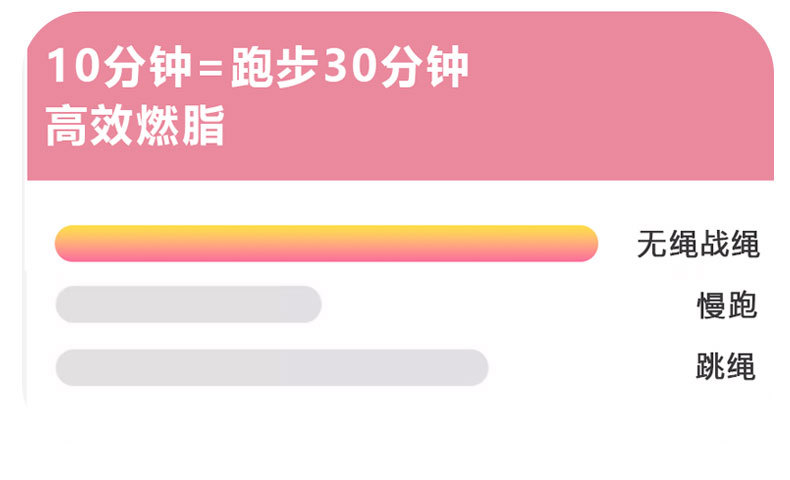Select the 无绳战绳 label
Viewport: 790px width, 480px height.
(697, 244)
